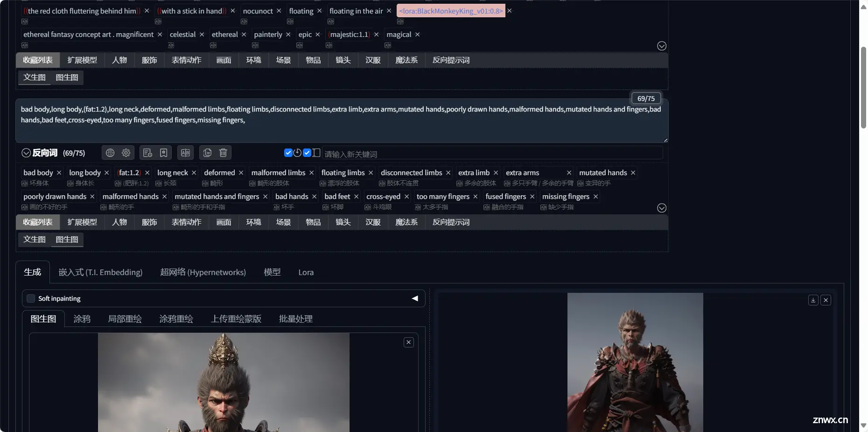Remove the 'nocunoct' tag
Viewport: 868px width, 432px height.
click(x=279, y=11)
